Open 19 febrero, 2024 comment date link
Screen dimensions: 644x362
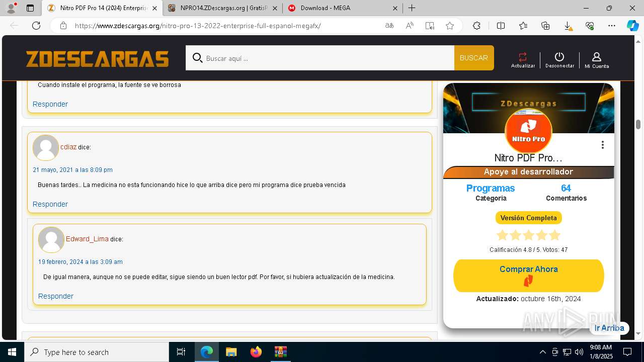coord(80,262)
